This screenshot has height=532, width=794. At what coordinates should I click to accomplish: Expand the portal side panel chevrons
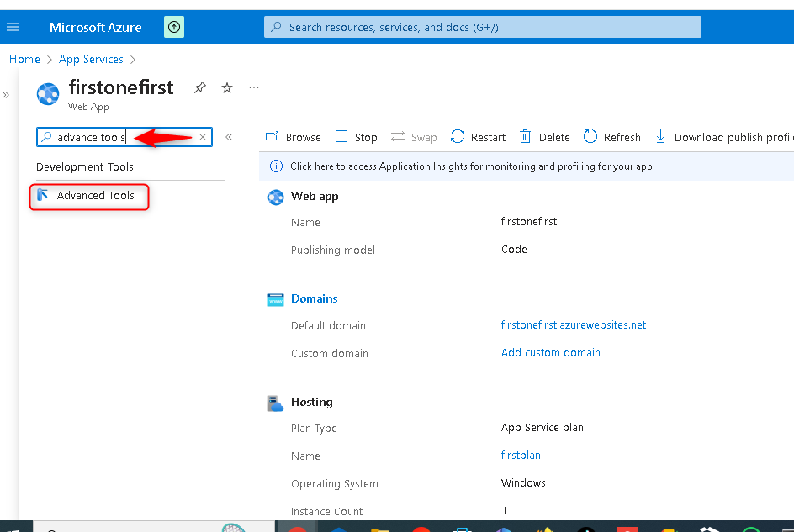(6, 95)
